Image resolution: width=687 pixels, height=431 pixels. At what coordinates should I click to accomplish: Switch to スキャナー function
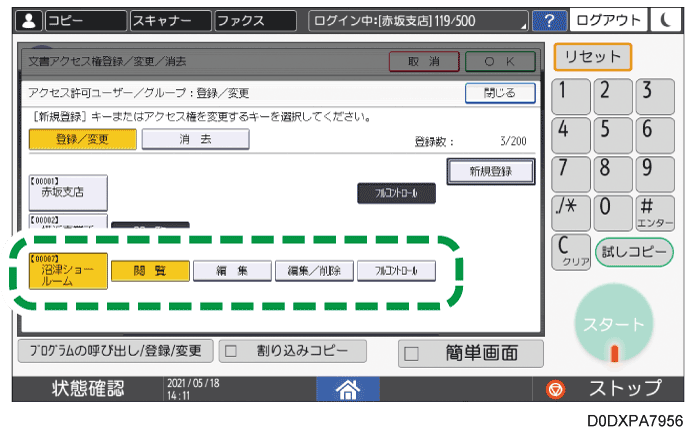(171, 21)
